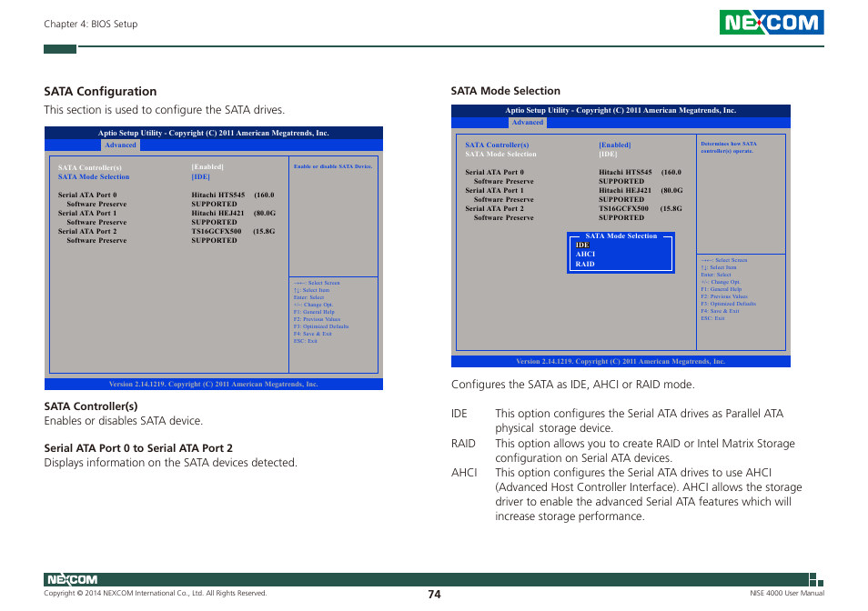Image resolution: width=868 pixels, height=611 pixels.
Task: Click the Aptio Setup Utility title in the SATA Configuration screenshot
Action: (214, 134)
